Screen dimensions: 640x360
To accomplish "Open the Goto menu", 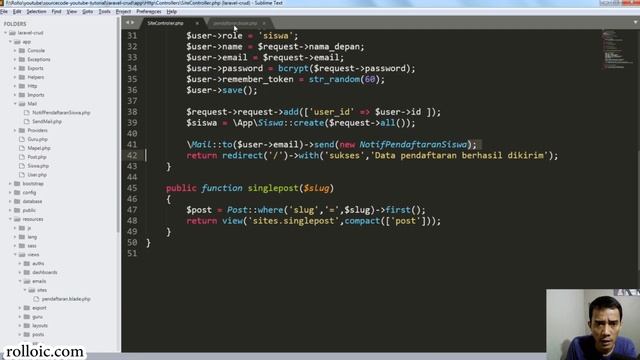I will click(x=88, y=12).
